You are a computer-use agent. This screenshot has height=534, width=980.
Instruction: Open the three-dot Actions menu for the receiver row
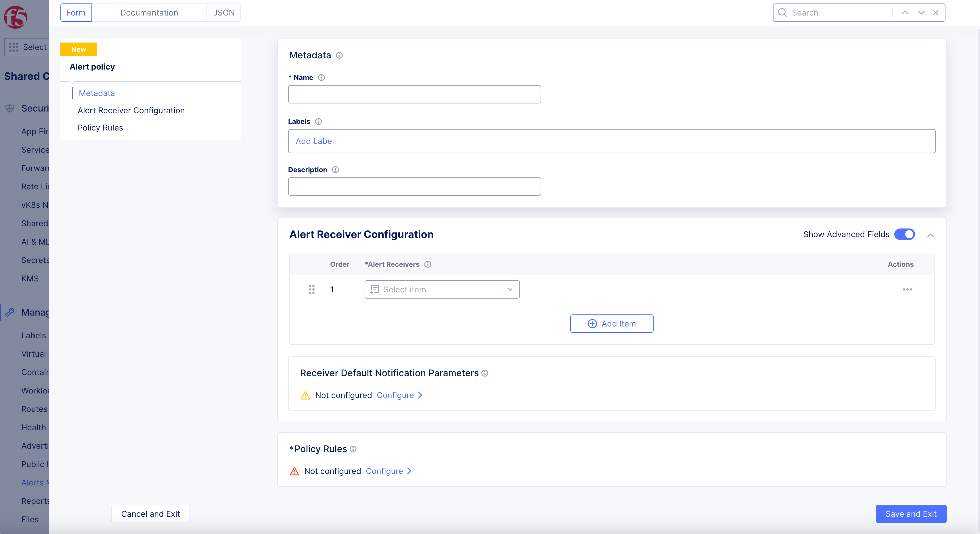[x=907, y=289]
